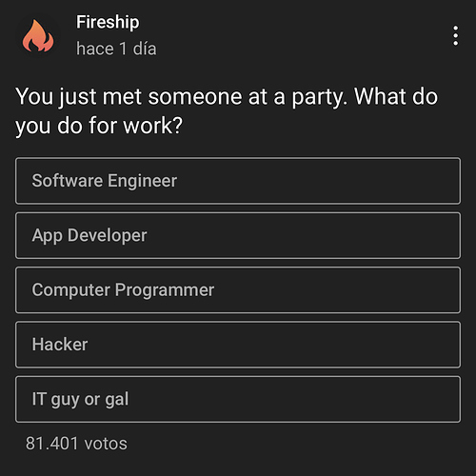Screen dimensions: 476x476
Task: Click the 'App Developer' answer box
Action: pos(238,235)
